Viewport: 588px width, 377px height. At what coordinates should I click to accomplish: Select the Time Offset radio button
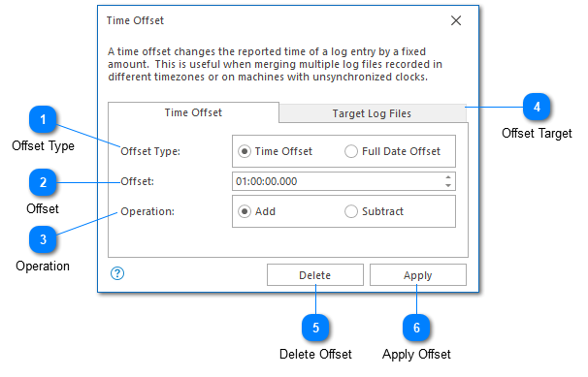(x=245, y=151)
